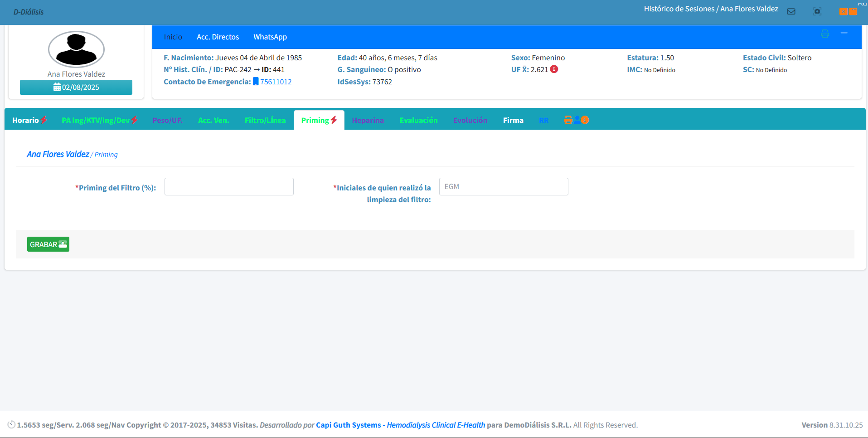Call emergency contact number 75611012 link
Image resolution: width=868 pixels, height=438 pixels.
(x=276, y=82)
